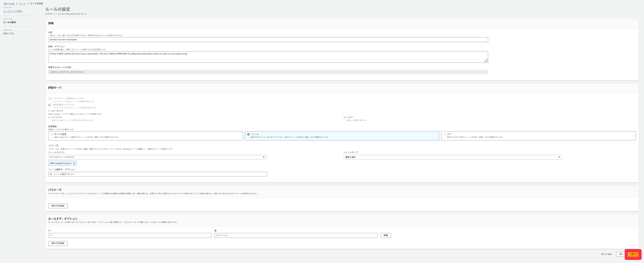The image size is (644, 263).
Task: Check the 設定変更時 trigger checkbox
Action: 49,118
